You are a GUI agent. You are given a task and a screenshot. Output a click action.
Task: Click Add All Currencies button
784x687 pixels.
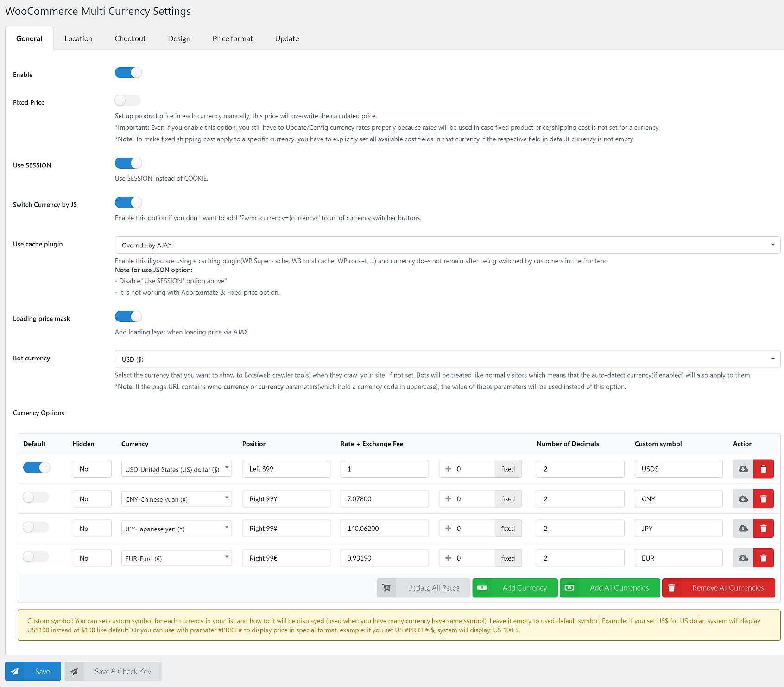click(610, 588)
